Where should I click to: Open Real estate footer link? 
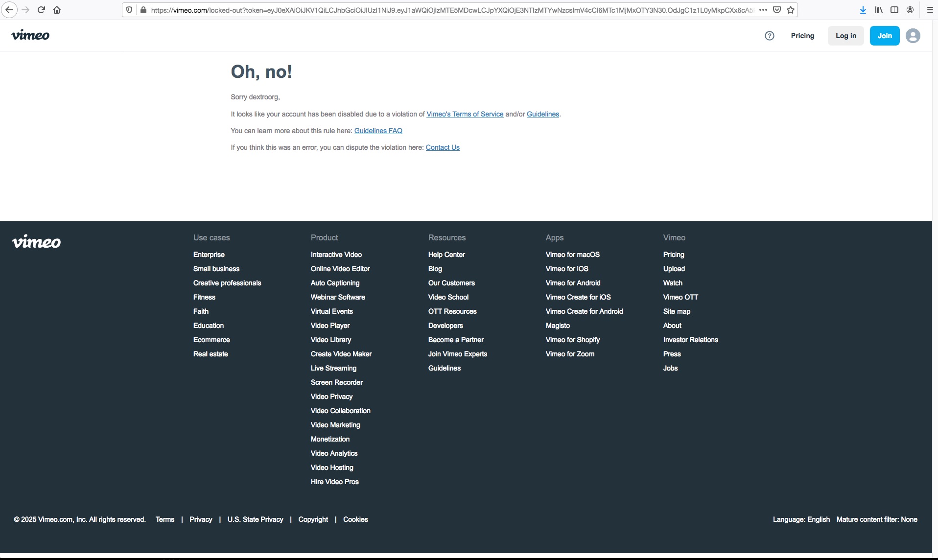pyautogui.click(x=211, y=354)
